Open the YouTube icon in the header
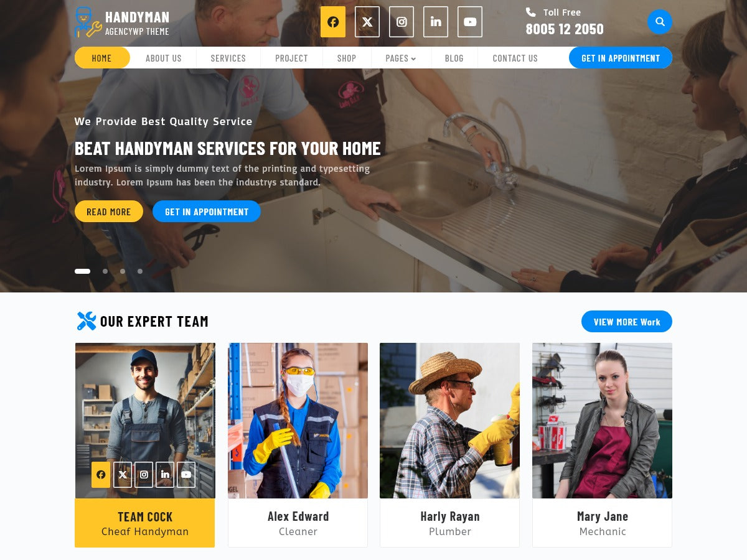Viewport: 747px width, 560px height. [x=470, y=22]
